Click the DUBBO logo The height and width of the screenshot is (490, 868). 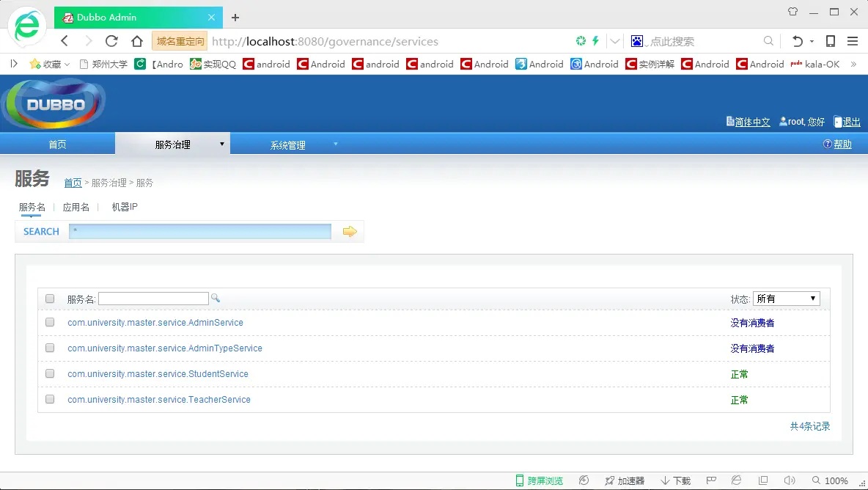click(54, 103)
